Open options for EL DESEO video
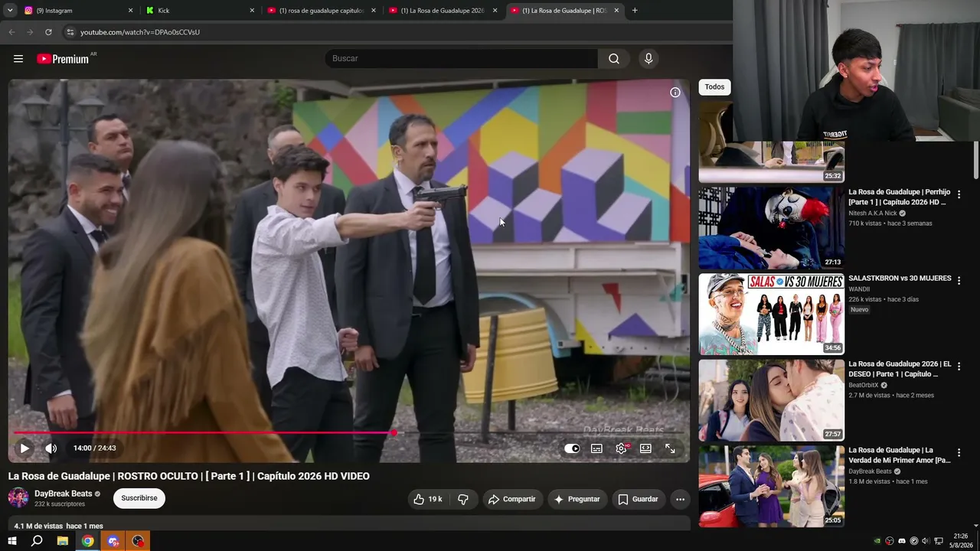980x551 pixels. (959, 367)
